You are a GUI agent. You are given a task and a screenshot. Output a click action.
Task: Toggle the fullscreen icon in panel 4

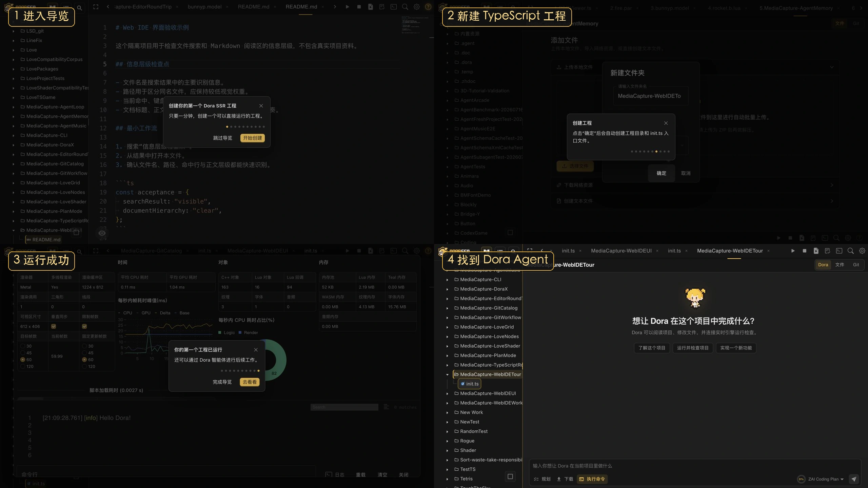530,251
